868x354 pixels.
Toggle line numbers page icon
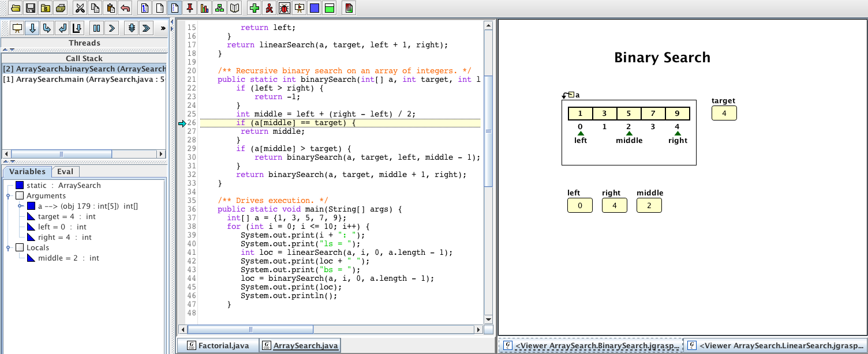click(x=175, y=8)
